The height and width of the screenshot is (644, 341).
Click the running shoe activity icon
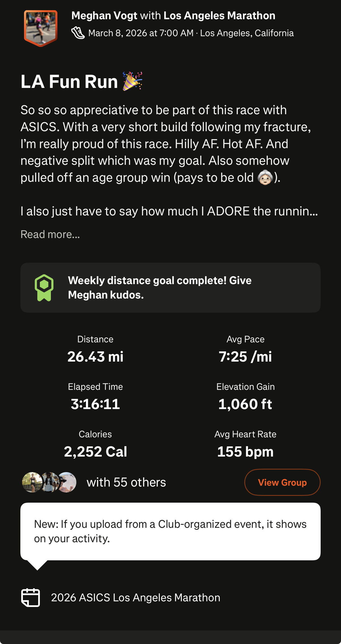[78, 33]
